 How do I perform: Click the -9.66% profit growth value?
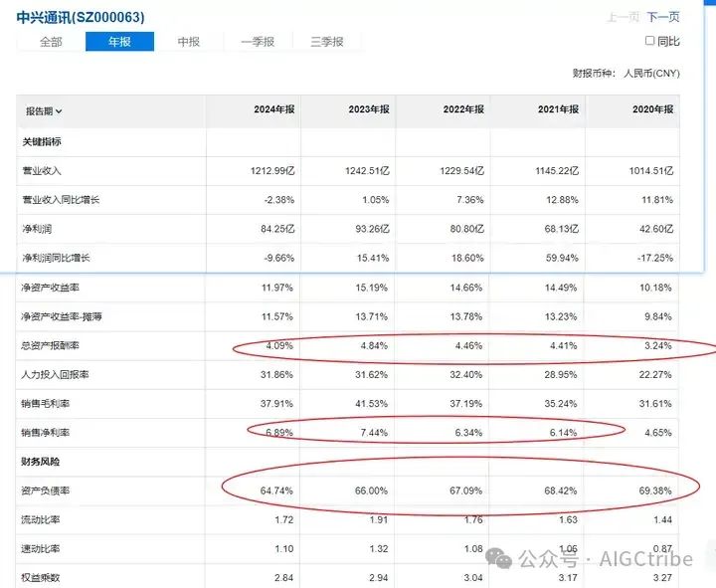click(279, 258)
